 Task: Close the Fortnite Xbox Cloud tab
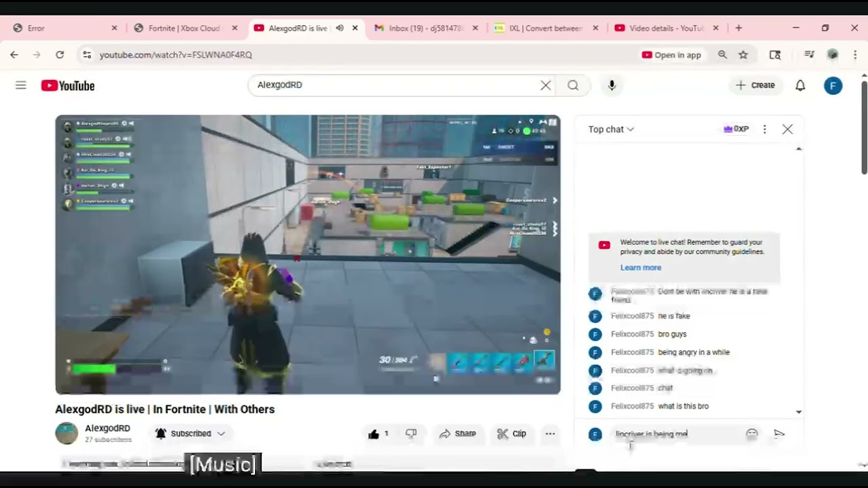(235, 28)
